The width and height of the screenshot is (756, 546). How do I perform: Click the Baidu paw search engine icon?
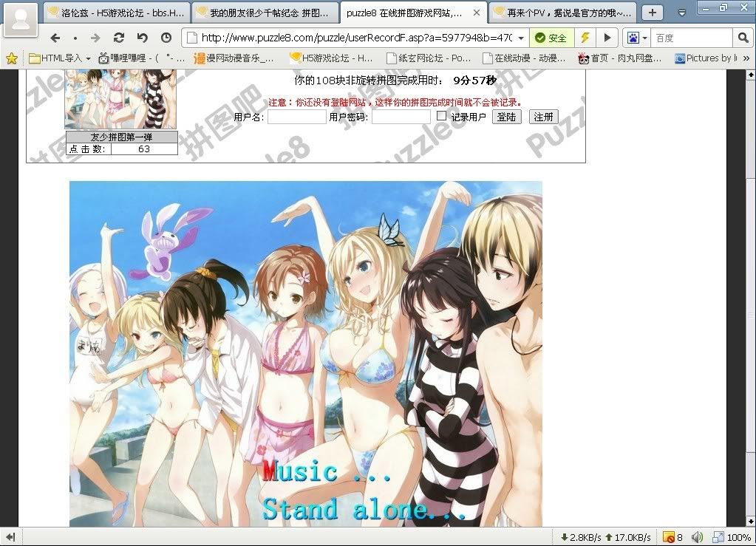633,38
